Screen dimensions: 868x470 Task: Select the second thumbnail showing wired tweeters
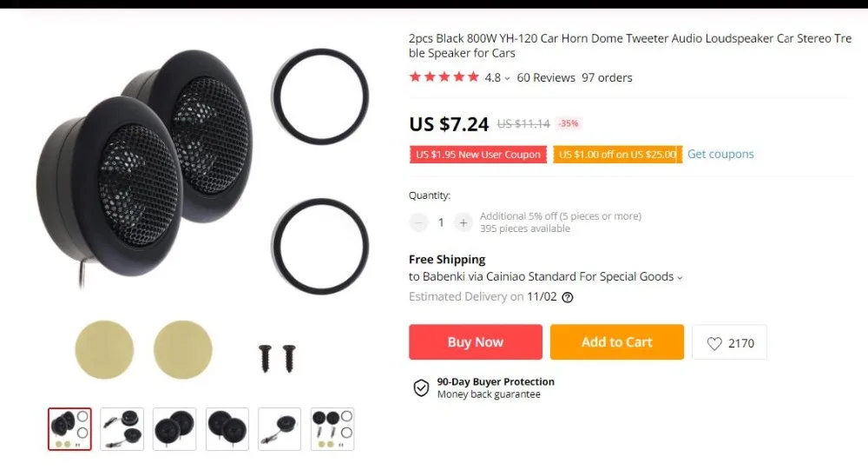[122, 429]
